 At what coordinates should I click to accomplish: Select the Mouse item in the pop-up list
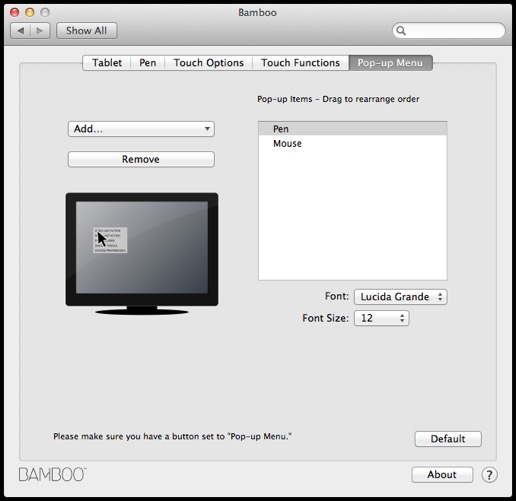coord(353,144)
